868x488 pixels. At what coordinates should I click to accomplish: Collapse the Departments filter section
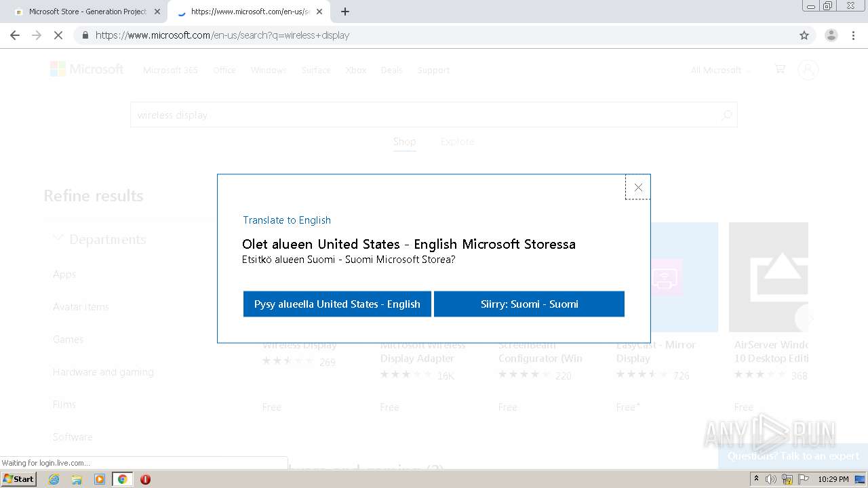click(100, 239)
